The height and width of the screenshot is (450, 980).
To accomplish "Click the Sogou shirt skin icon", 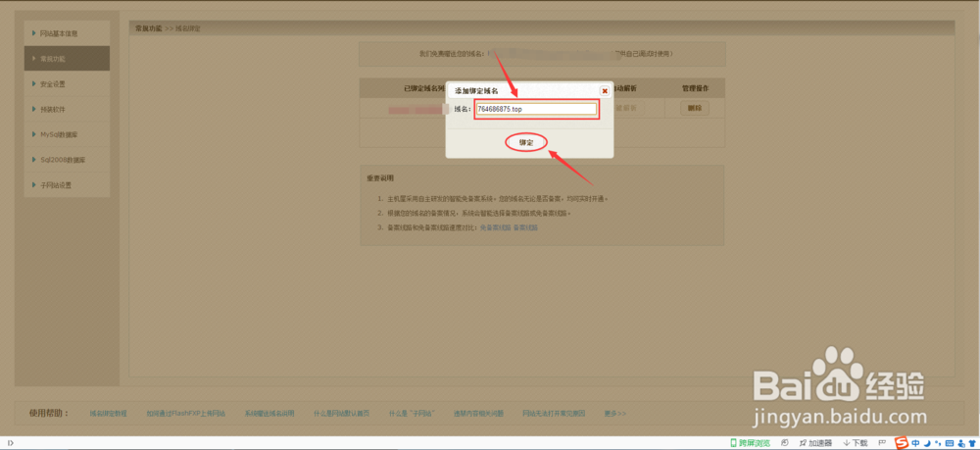I will point(972,443).
